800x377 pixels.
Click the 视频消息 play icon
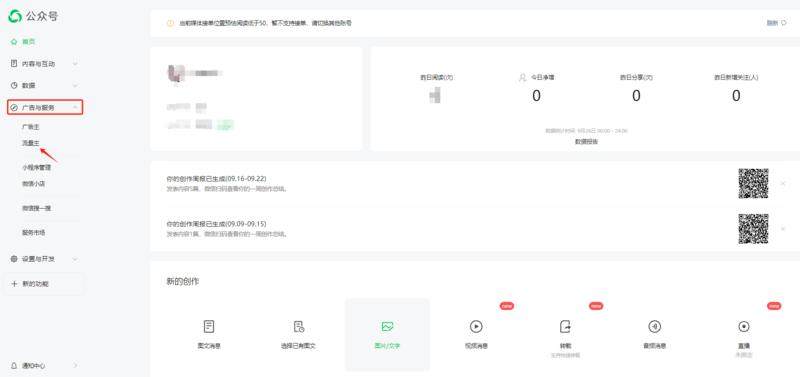click(476, 326)
